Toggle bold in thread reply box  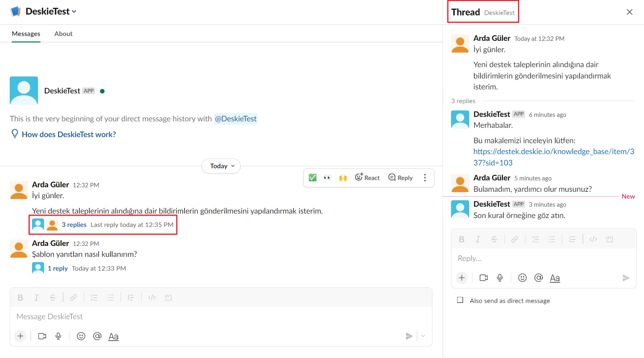(x=462, y=239)
